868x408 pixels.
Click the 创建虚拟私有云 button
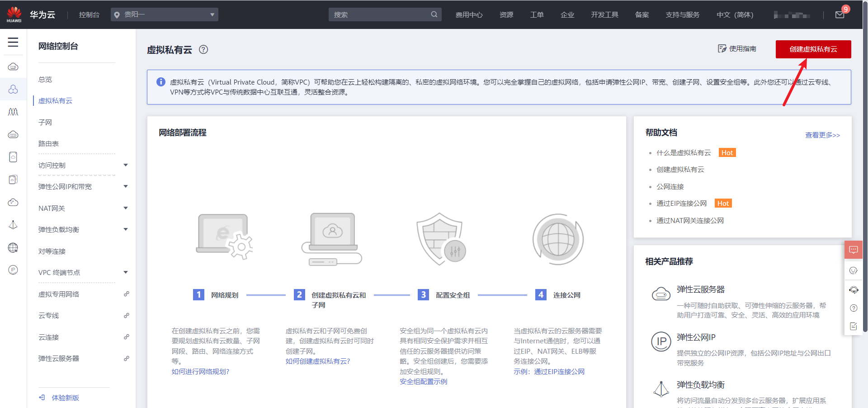pyautogui.click(x=813, y=49)
